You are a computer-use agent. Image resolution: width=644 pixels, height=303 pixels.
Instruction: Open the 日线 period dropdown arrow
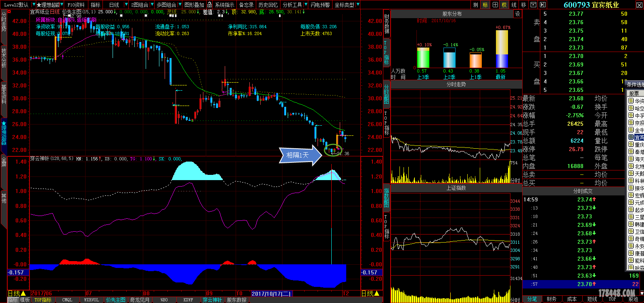[126, 5]
